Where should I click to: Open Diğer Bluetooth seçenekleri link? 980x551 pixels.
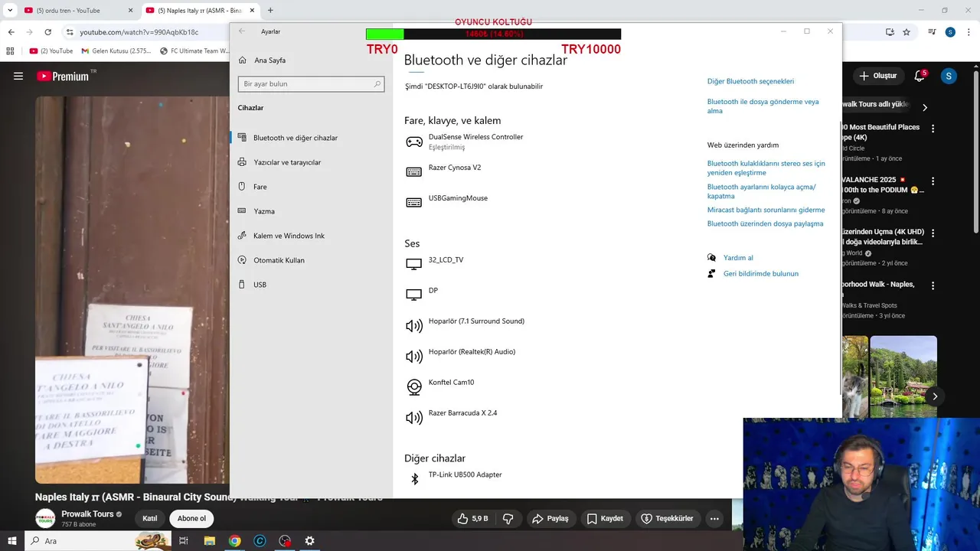[x=750, y=81]
